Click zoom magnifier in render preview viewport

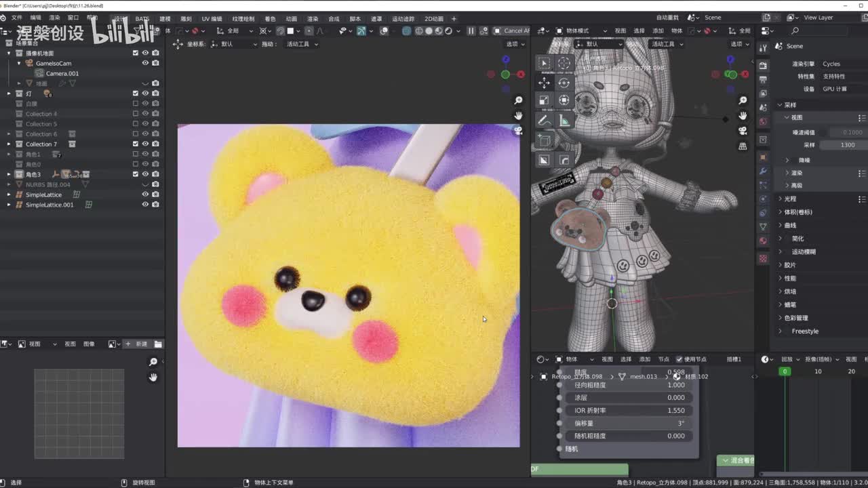point(518,100)
